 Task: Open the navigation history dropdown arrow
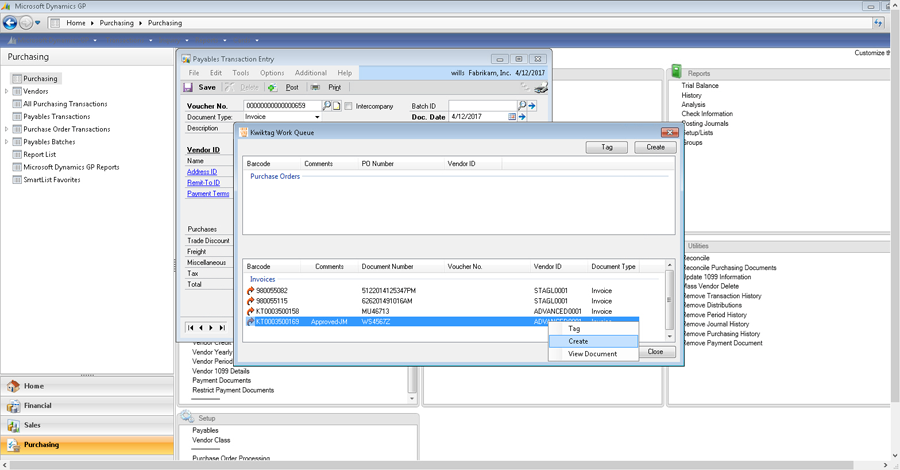point(38,23)
